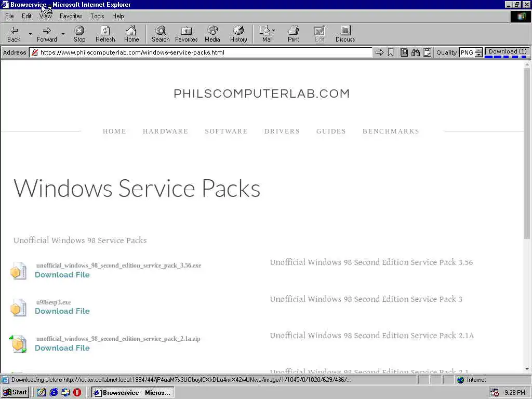Click the 9:28 PM system clock

pyautogui.click(x=515, y=393)
